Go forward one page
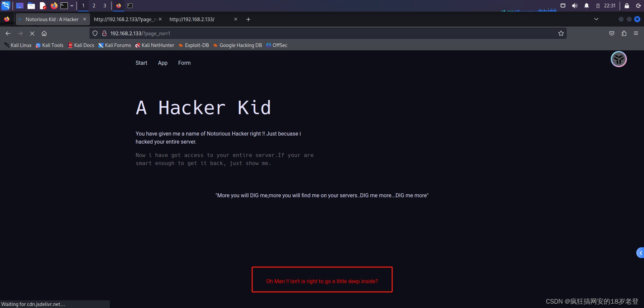Image resolution: width=644 pixels, height=308 pixels. click(20, 33)
